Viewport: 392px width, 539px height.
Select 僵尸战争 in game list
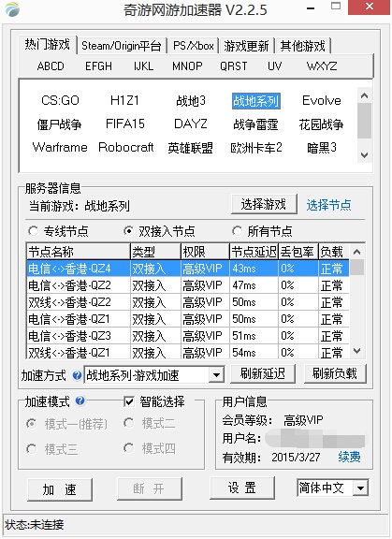(60, 124)
